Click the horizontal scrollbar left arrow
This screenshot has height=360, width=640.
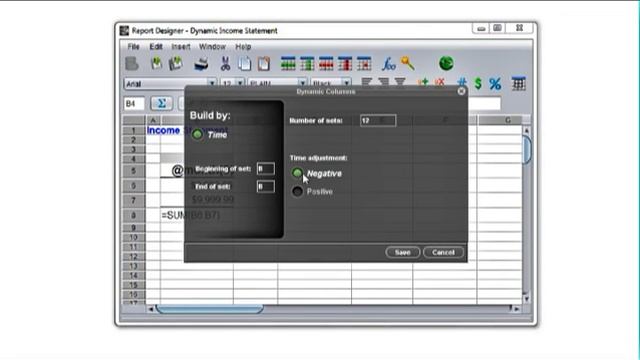[x=151, y=309]
